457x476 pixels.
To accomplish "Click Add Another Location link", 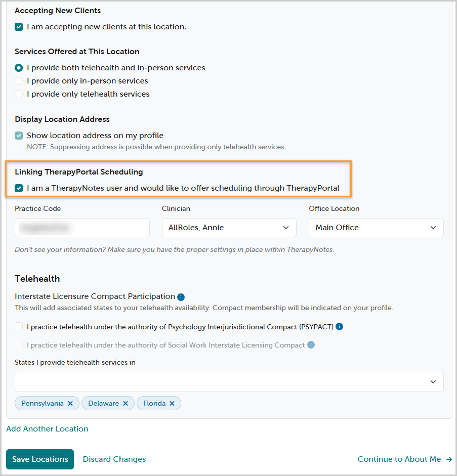I will pos(47,429).
